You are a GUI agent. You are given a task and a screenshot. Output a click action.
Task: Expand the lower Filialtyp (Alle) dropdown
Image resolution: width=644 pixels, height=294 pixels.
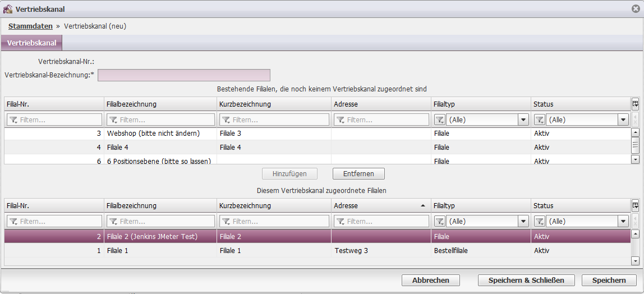pos(523,222)
